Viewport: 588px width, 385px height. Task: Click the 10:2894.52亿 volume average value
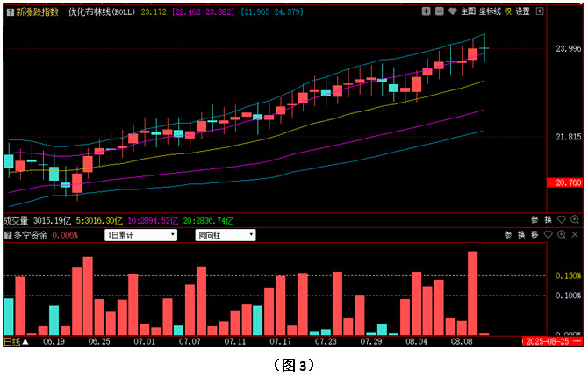tap(153, 221)
